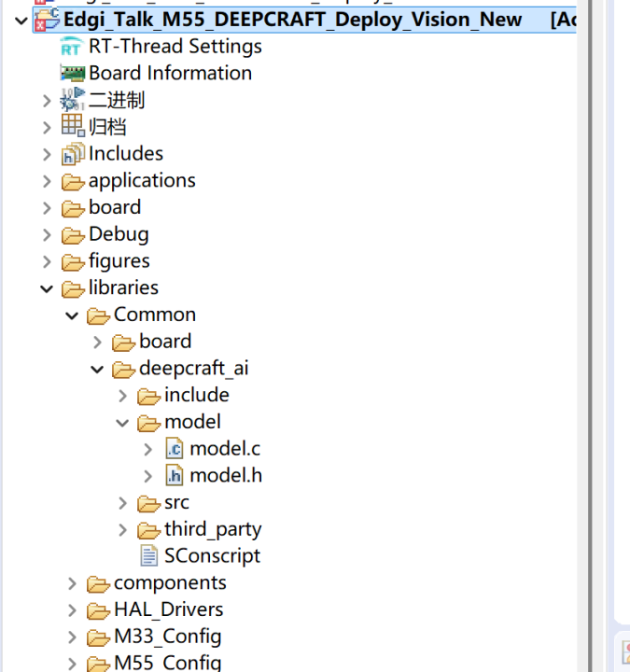Expand the figures folder
The width and height of the screenshot is (630, 672).
point(48,262)
